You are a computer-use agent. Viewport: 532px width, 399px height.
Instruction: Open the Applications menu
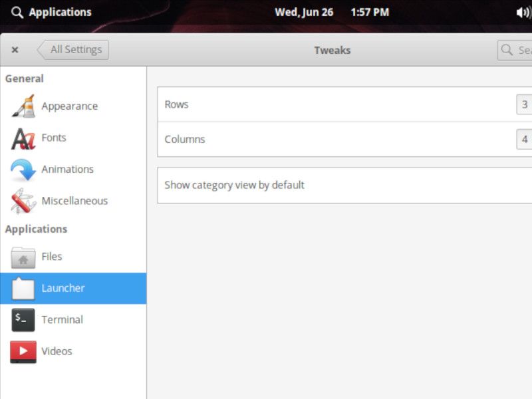coord(60,12)
